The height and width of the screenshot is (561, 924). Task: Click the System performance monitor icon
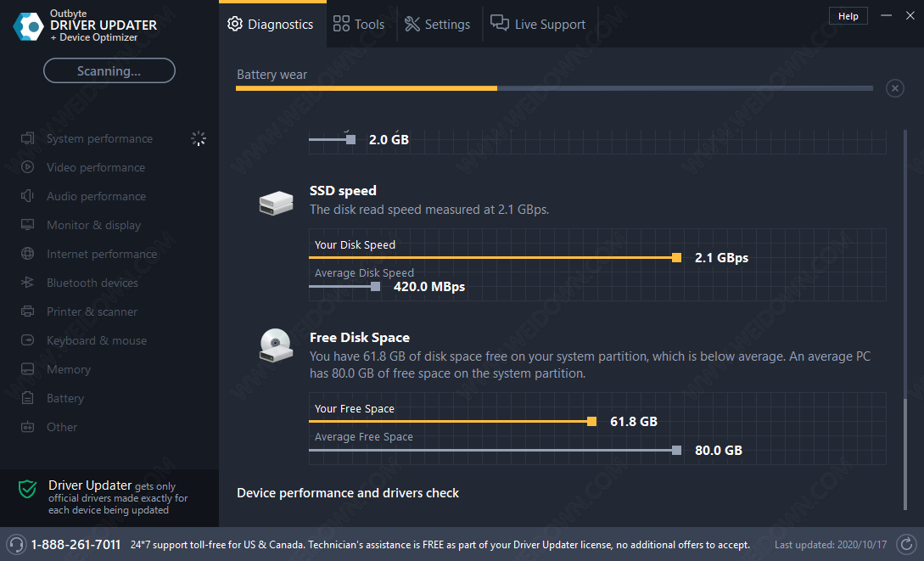click(x=28, y=138)
